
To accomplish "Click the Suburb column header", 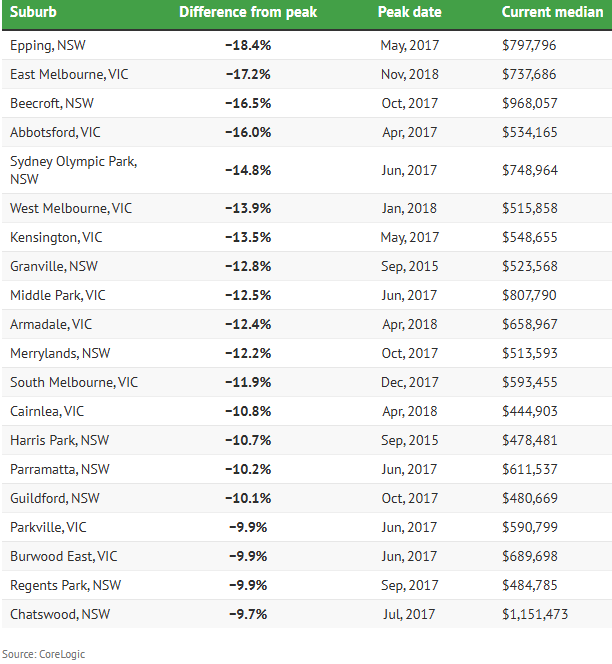I will coord(33,12).
